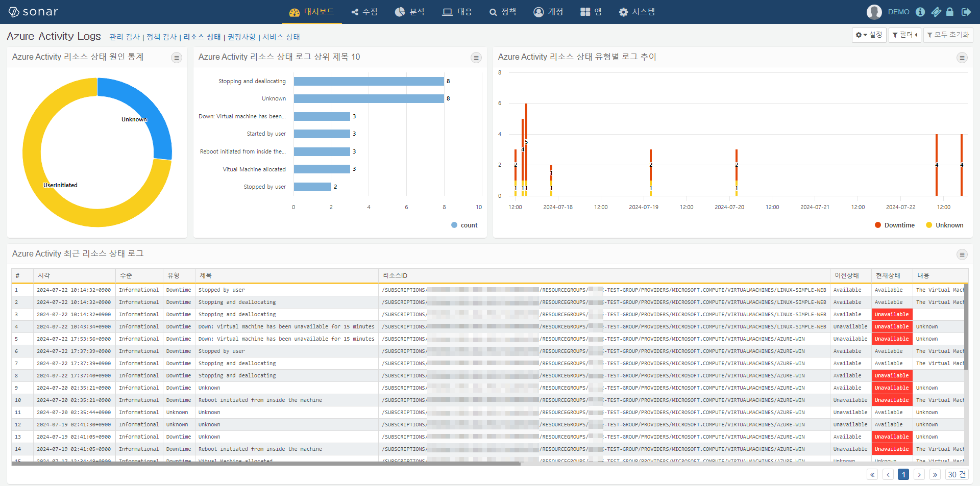Screen dimensions: 980x486
Task: Sort by the 유형 column header
Action: pyautogui.click(x=179, y=275)
